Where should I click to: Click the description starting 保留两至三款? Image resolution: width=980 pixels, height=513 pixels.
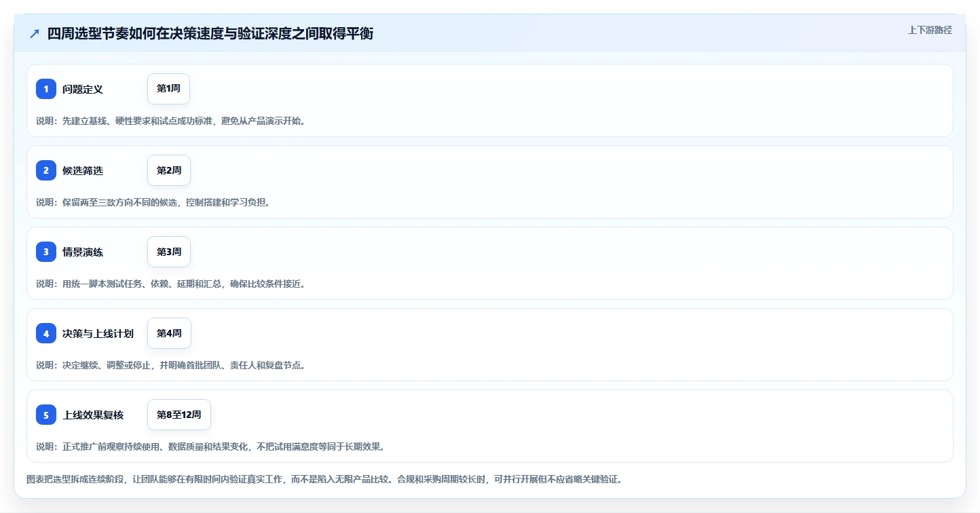[x=153, y=202]
